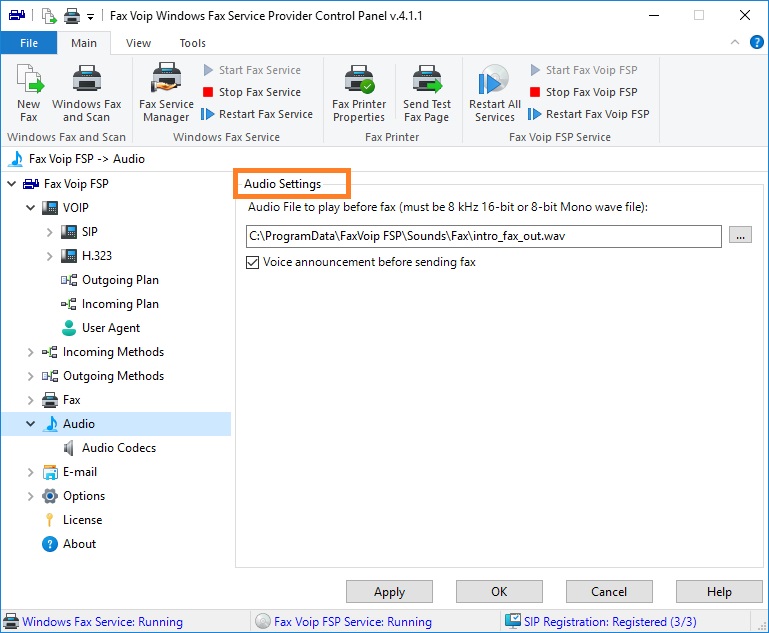Select Incoming Plan in the tree
Viewport: 769px width, 633px height.
pos(120,304)
